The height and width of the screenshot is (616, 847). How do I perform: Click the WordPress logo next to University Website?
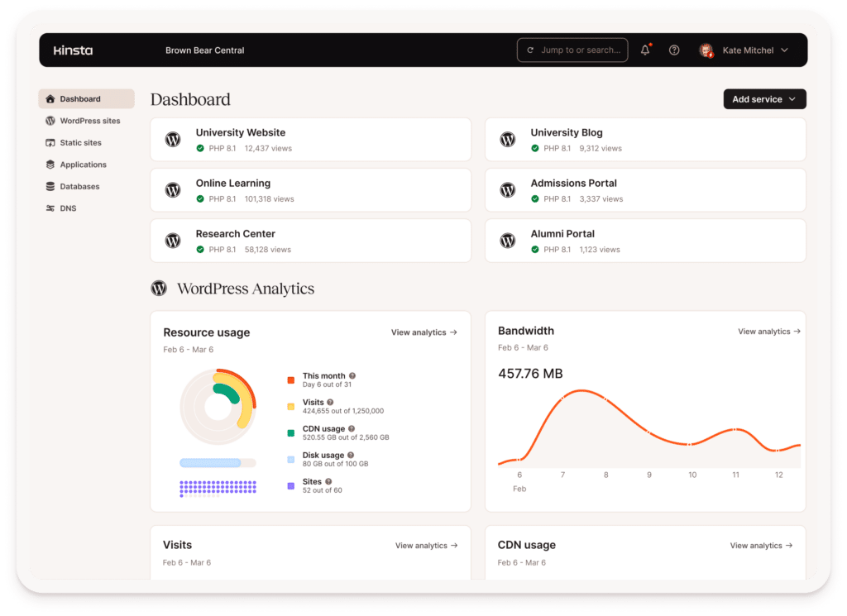coord(172,140)
